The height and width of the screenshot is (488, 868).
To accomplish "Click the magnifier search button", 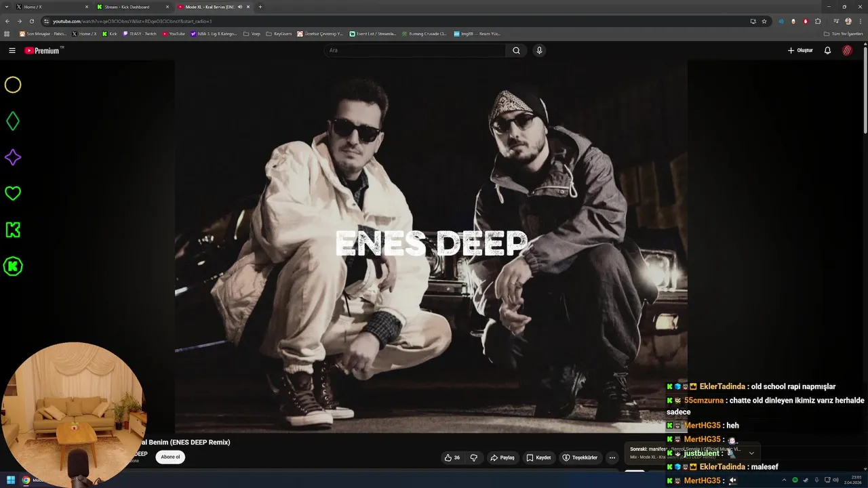I will [x=516, y=50].
